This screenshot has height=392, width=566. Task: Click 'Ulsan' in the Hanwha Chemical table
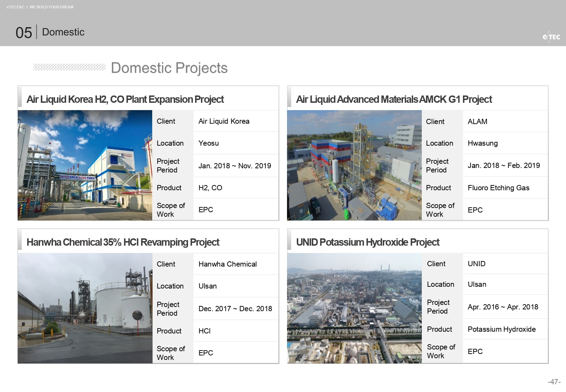(x=208, y=286)
